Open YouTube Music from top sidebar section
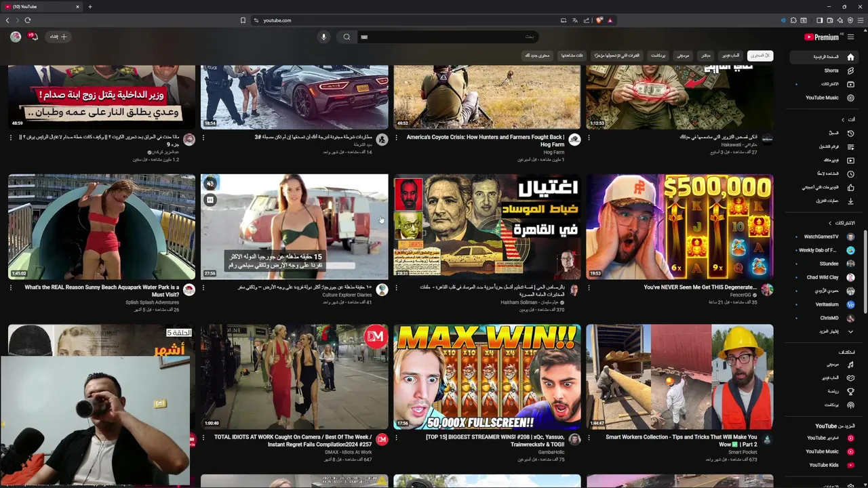 click(825, 98)
